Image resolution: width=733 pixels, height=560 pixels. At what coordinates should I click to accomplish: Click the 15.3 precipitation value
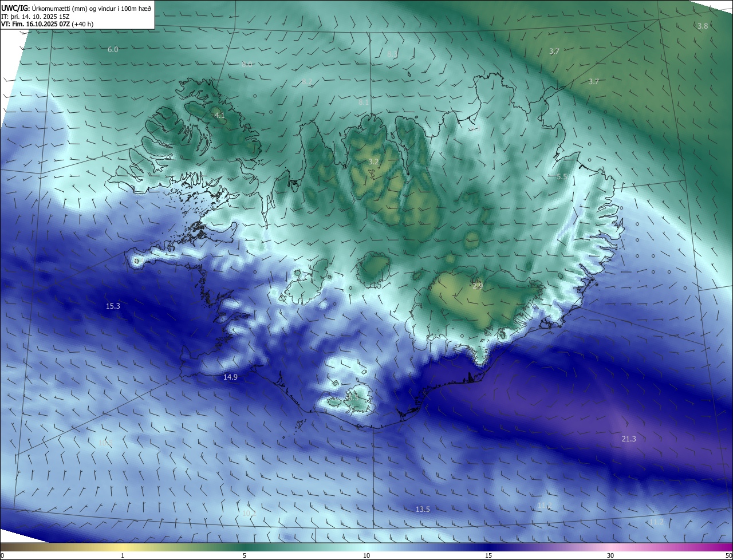click(x=113, y=306)
